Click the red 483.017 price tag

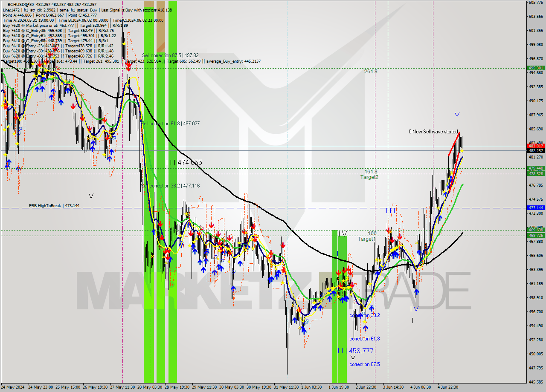pos(536,146)
